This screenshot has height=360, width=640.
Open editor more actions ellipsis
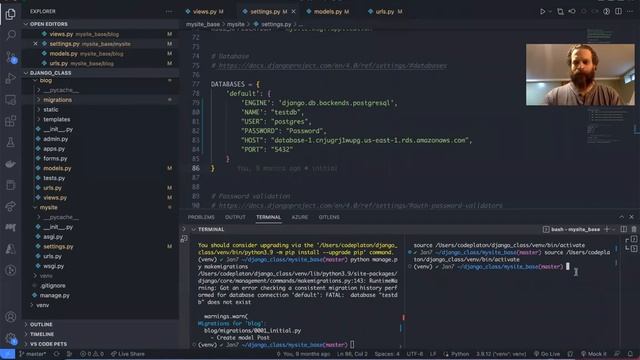click(x=630, y=11)
